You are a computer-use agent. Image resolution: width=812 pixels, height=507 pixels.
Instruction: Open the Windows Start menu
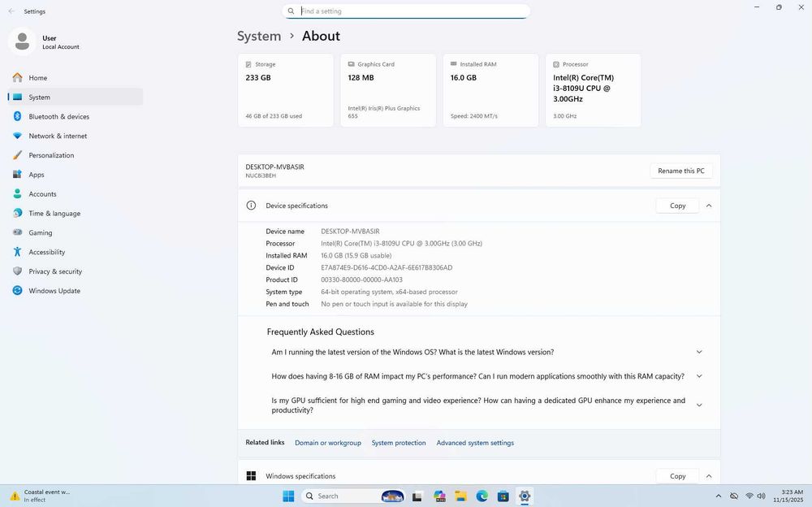click(x=288, y=496)
